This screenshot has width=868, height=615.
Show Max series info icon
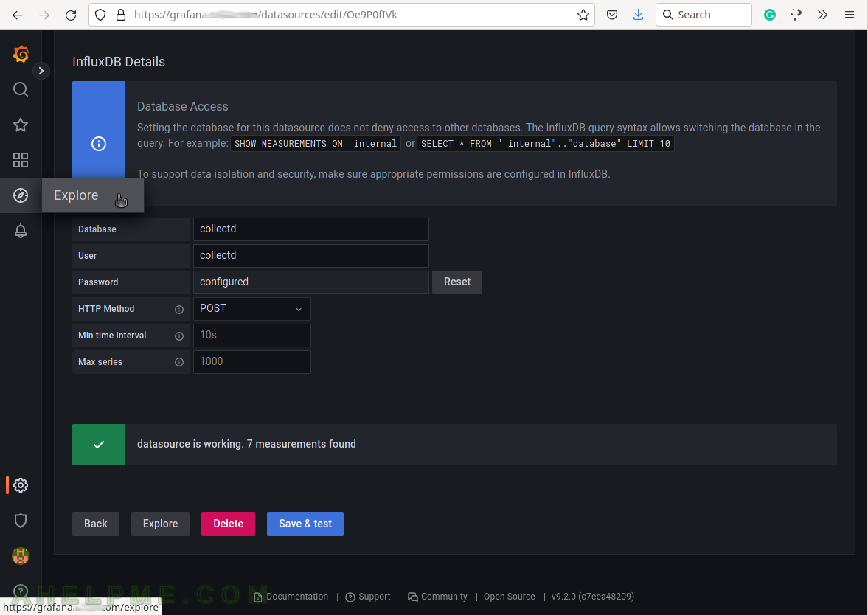point(179,362)
